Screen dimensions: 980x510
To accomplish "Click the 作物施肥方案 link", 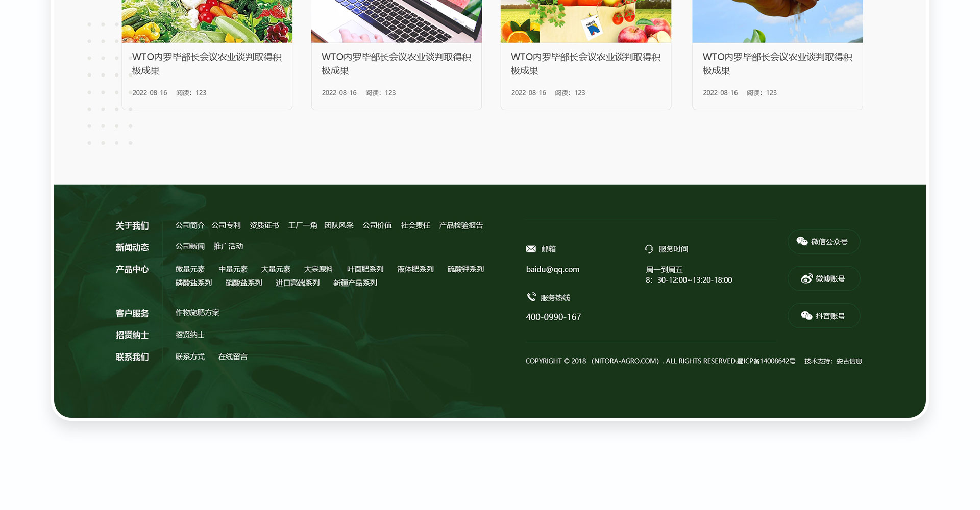I will tap(198, 313).
